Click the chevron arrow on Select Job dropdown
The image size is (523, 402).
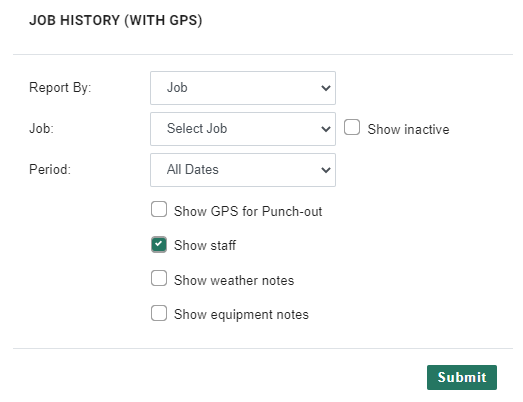326,129
